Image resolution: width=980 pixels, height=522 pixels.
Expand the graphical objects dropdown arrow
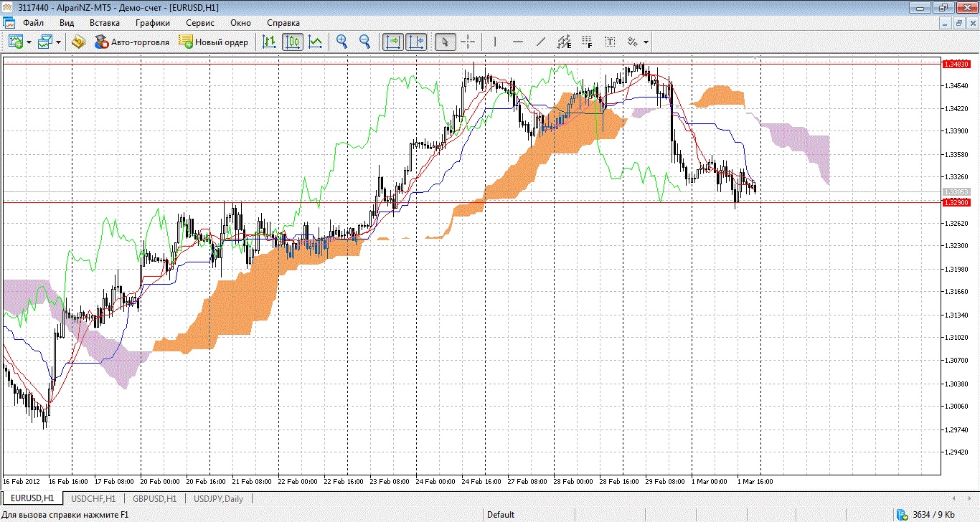pyautogui.click(x=646, y=42)
